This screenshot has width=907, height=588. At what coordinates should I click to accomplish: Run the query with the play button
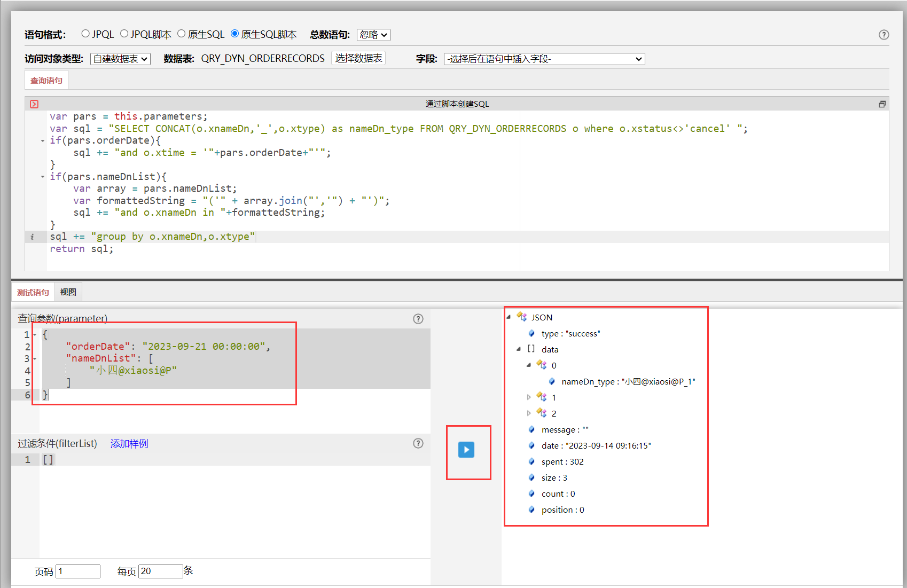466,450
